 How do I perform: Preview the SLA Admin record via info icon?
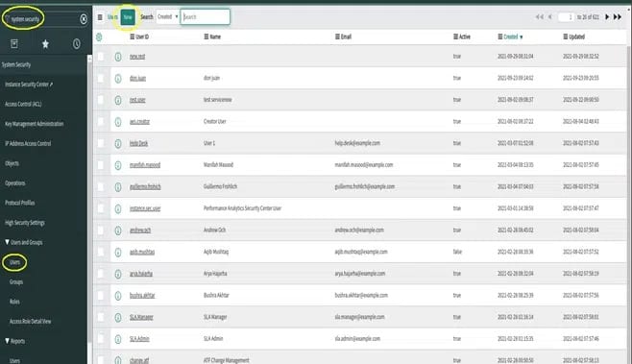click(118, 340)
